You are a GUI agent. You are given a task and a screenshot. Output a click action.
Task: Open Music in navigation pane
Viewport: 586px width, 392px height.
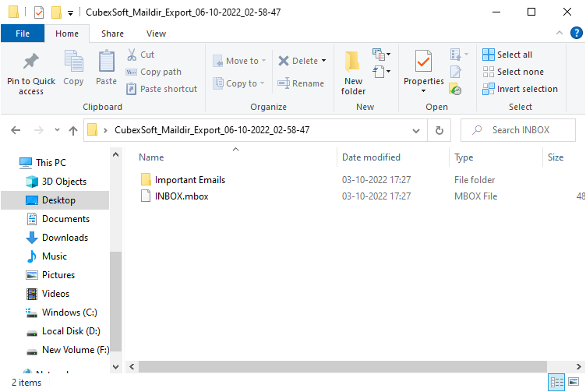[47, 256]
